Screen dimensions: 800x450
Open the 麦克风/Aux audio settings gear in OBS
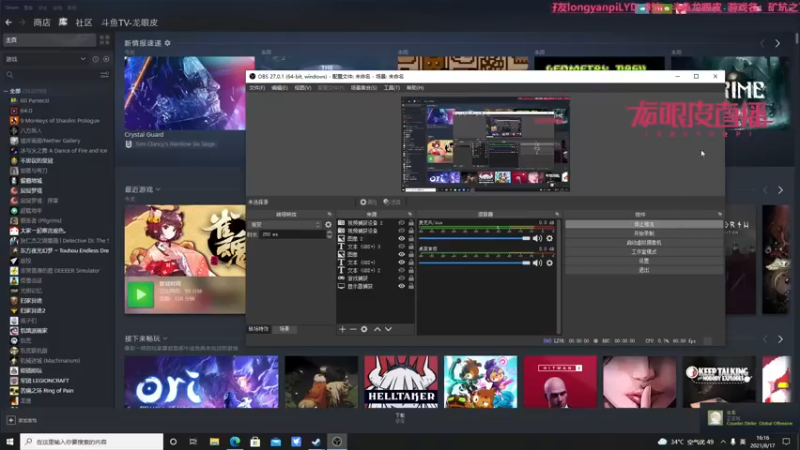[x=549, y=238]
